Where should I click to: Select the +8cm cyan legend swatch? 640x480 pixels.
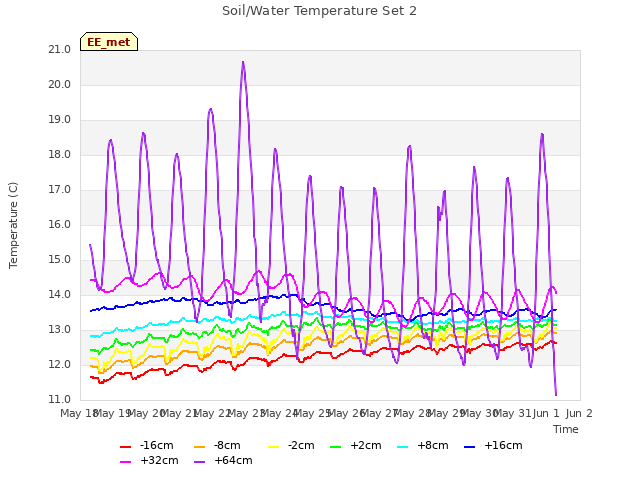pyautogui.click(x=402, y=447)
